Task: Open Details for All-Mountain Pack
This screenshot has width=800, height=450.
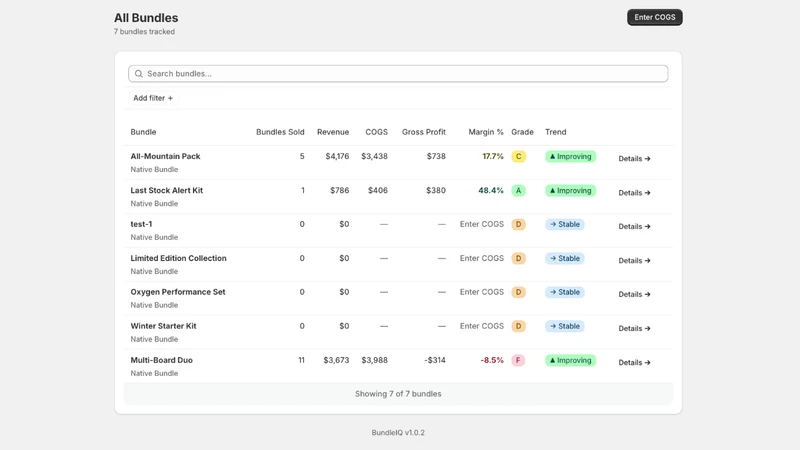Action: point(634,159)
